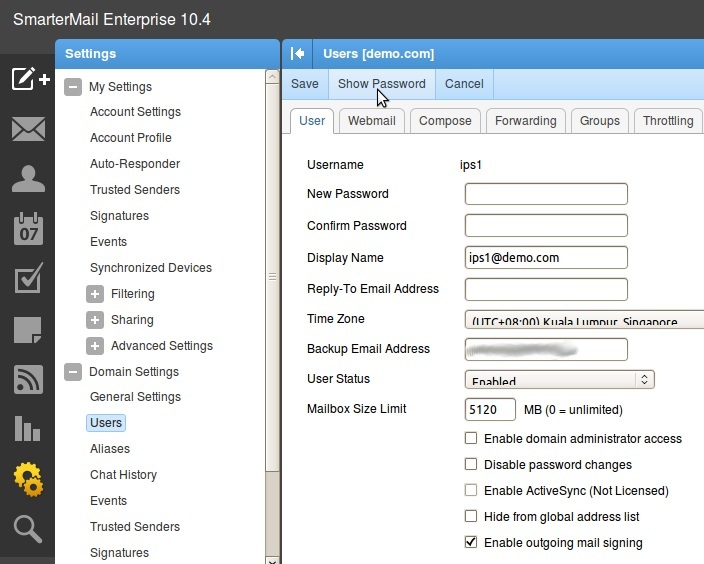Expand the Sharing tree node
The height and width of the screenshot is (564, 704).
[95, 320]
